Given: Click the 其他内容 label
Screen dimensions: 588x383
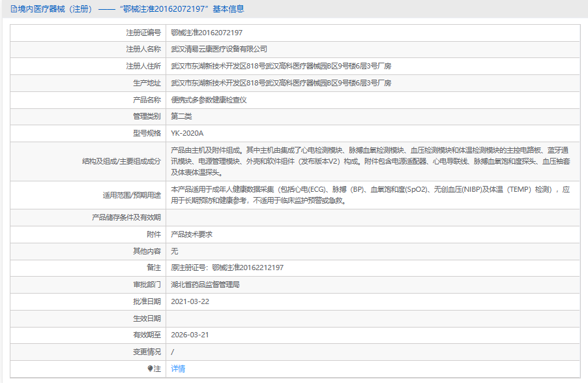Looking at the screenshot, I should (x=147, y=251).
